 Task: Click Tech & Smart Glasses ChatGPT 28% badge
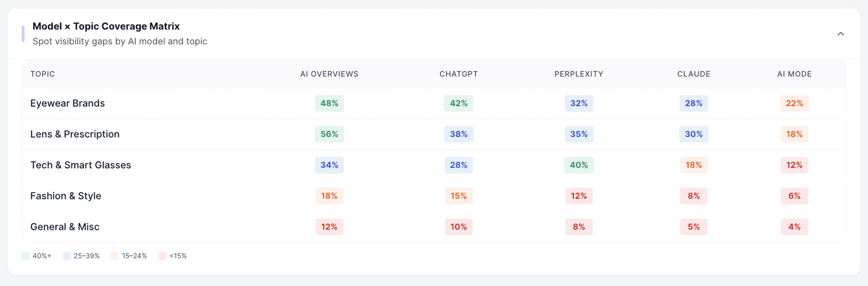click(x=458, y=165)
